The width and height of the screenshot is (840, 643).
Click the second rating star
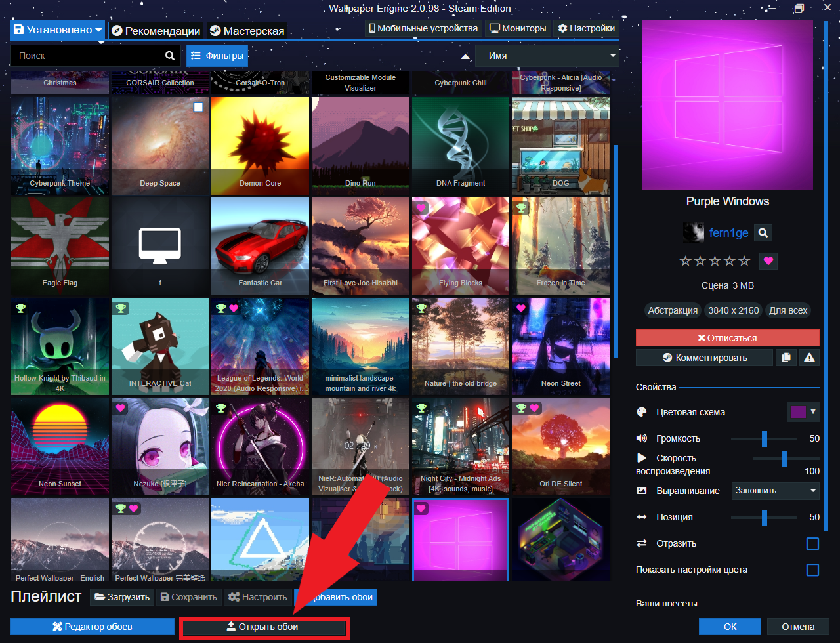click(x=700, y=261)
